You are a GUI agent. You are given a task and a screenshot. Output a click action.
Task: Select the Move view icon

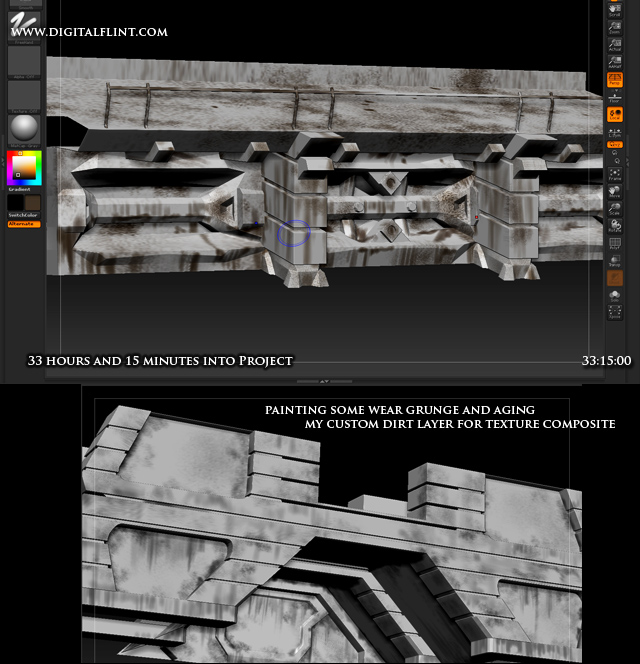pos(615,192)
